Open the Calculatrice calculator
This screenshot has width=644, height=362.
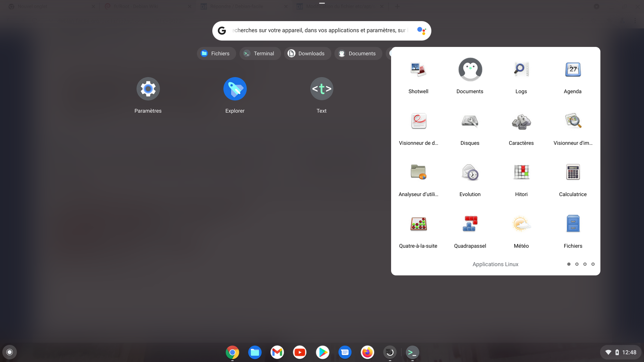pos(573,173)
